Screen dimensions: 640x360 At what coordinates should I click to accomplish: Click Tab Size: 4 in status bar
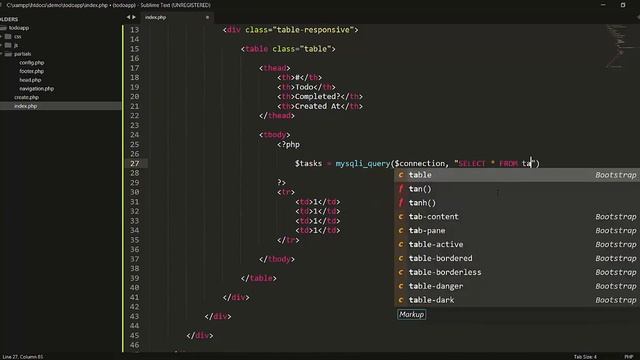click(585, 357)
